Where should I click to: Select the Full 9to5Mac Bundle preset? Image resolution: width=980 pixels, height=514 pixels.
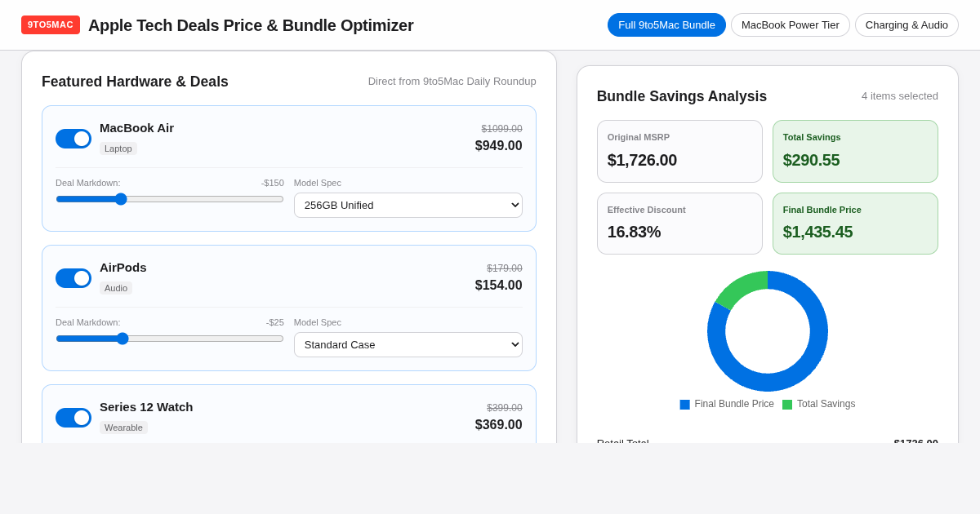pyautogui.click(x=666, y=24)
